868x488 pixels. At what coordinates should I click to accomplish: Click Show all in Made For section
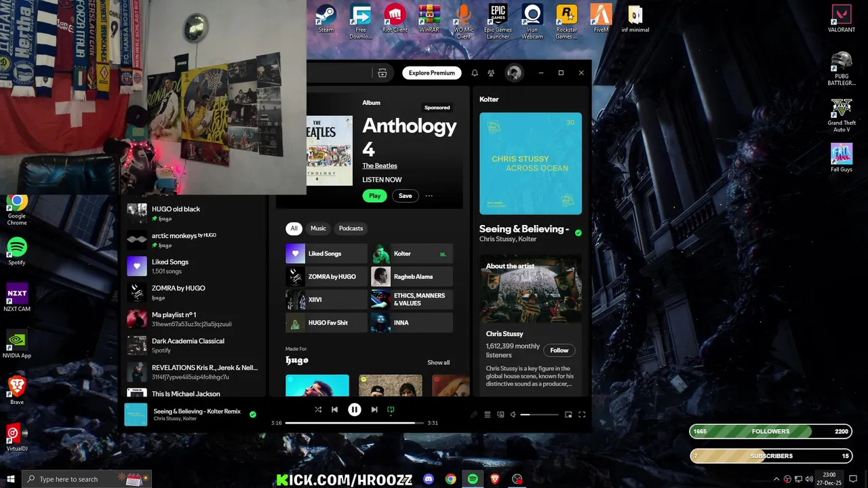click(x=438, y=363)
